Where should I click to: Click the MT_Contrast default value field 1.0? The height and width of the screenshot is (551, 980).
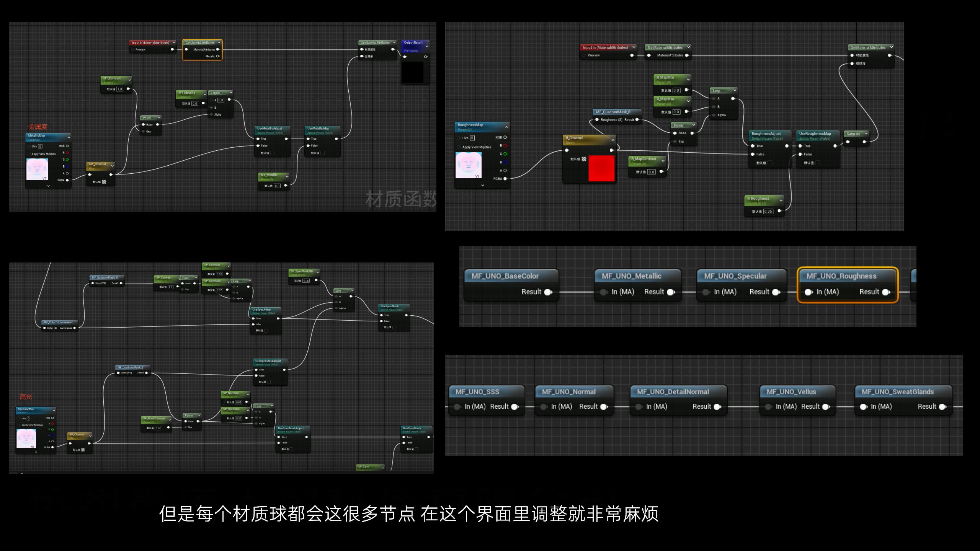click(x=120, y=89)
